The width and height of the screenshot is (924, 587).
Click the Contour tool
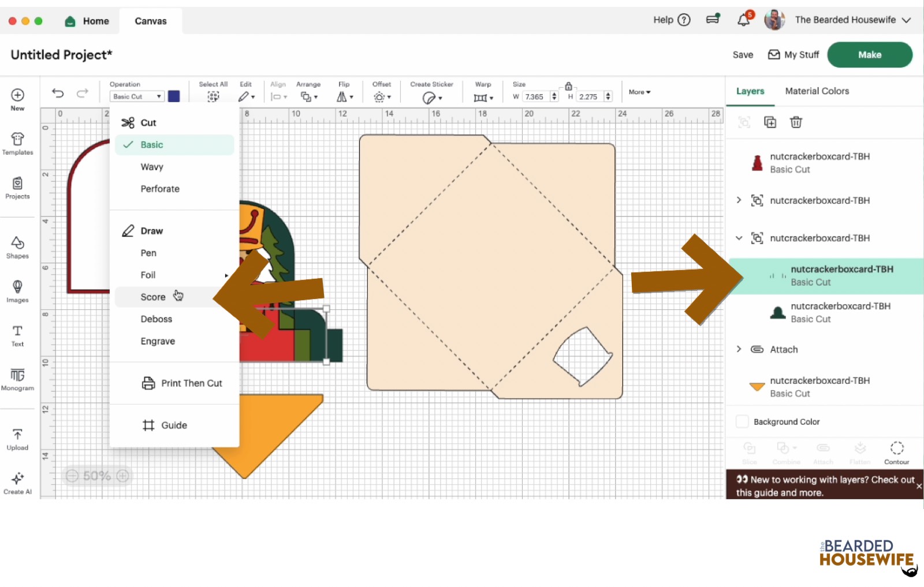click(896, 453)
